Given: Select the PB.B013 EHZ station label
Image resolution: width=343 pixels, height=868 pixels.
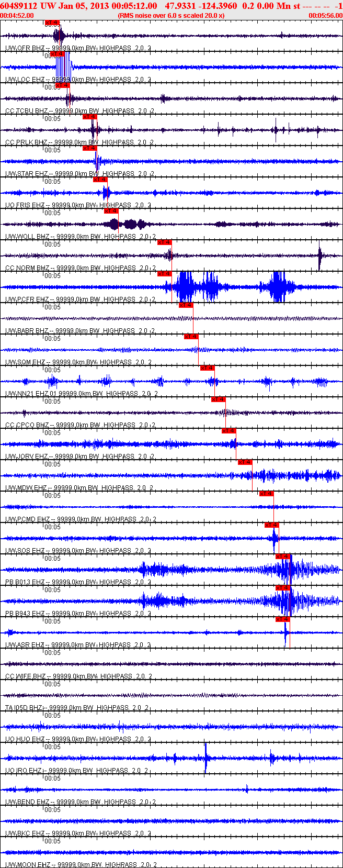Looking at the screenshot, I should coord(78,582).
